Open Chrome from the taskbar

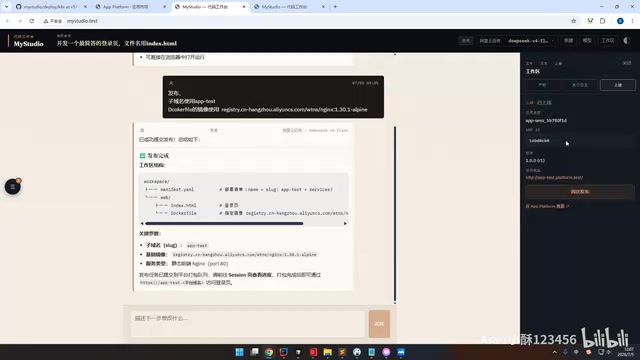pos(269,352)
